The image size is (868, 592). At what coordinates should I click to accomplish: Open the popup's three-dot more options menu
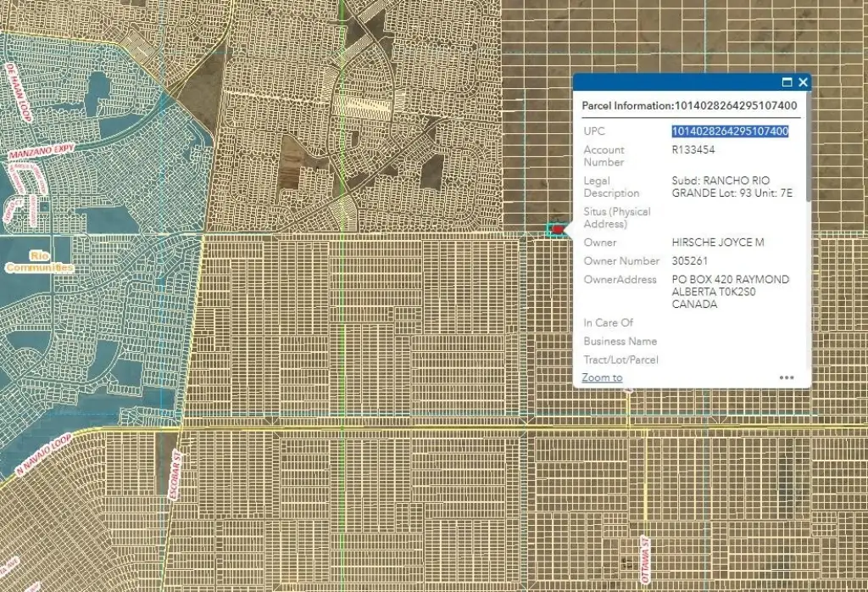pyautogui.click(x=787, y=378)
